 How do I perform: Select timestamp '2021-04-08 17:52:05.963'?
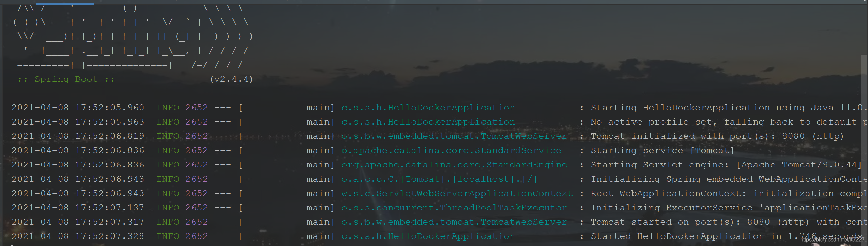78,122
